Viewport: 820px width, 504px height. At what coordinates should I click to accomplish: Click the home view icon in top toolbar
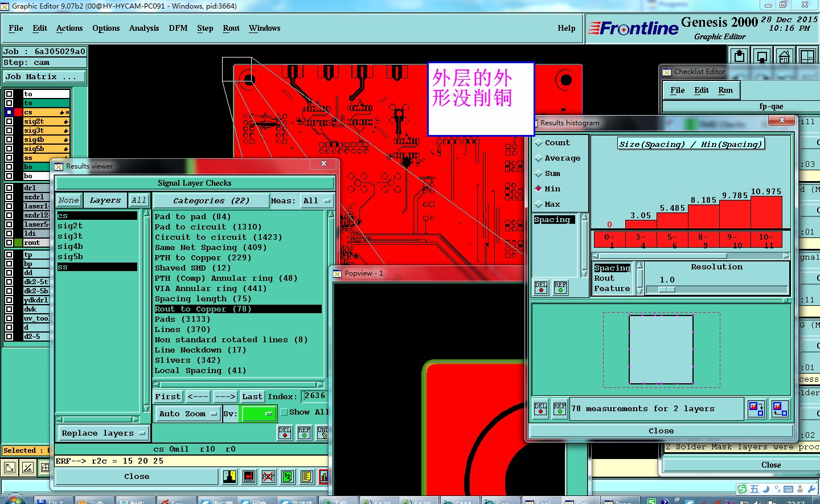pyautogui.click(x=784, y=56)
